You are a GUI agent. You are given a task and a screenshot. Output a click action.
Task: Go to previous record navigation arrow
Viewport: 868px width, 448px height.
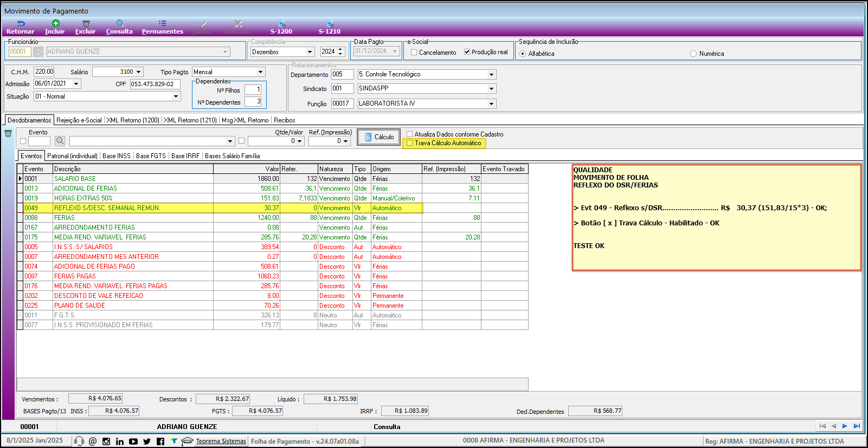click(x=834, y=426)
